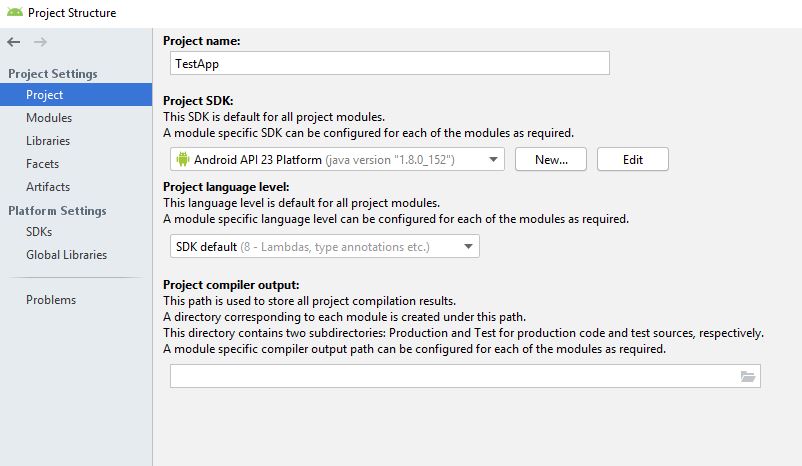Click the Android Studio logo in title bar
Image resolution: width=802 pixels, height=466 pixels.
(x=15, y=12)
